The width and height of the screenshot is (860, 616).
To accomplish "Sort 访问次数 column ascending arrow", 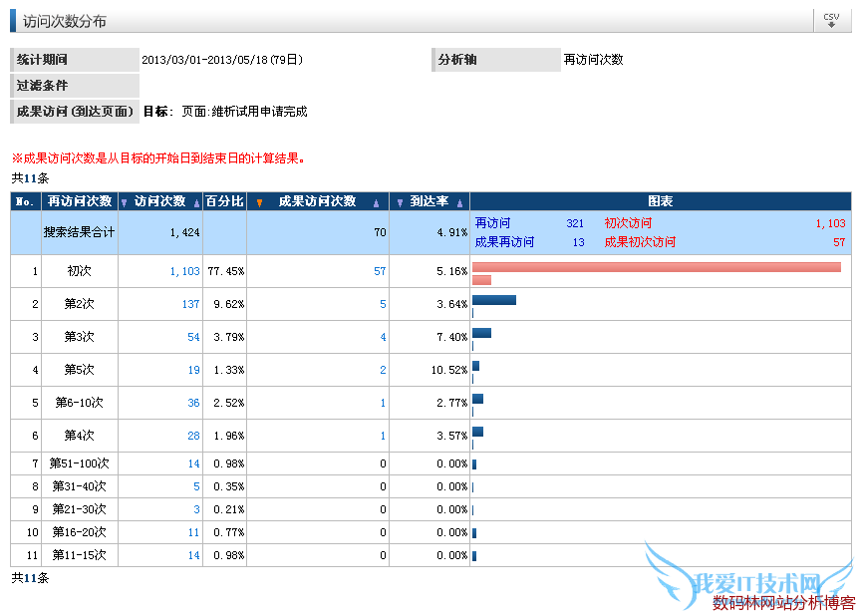I will [x=195, y=202].
